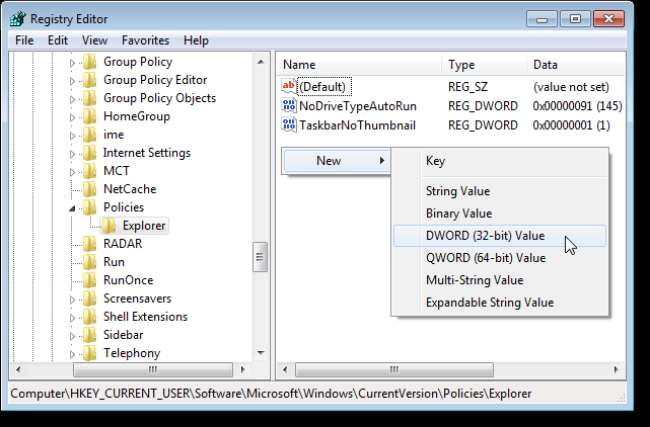Viewport: 650px width, 427px height.
Task: Choose Key from the New submenu
Action: point(500,161)
